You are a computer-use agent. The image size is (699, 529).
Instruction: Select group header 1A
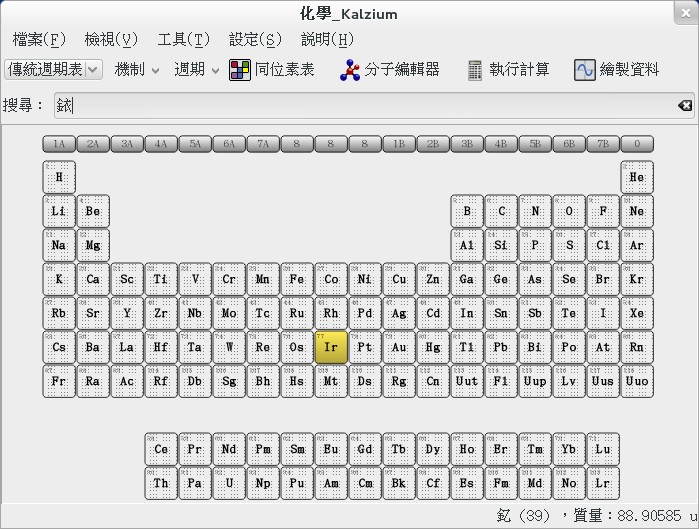point(59,144)
